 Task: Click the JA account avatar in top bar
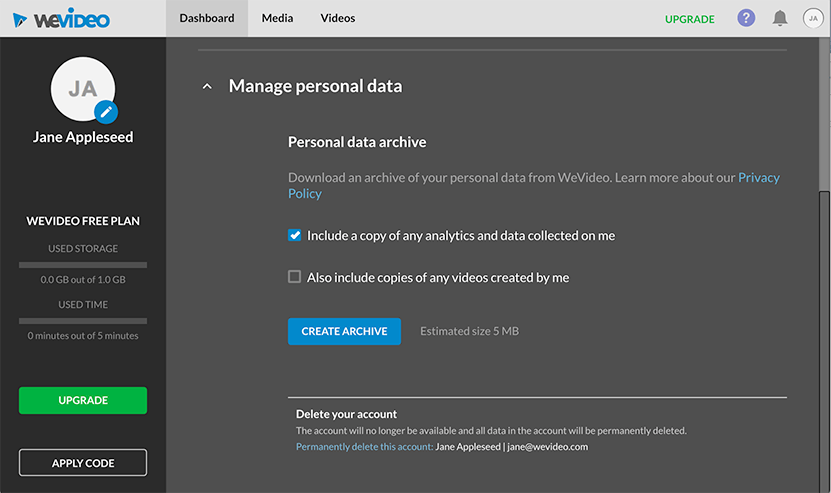(x=812, y=18)
